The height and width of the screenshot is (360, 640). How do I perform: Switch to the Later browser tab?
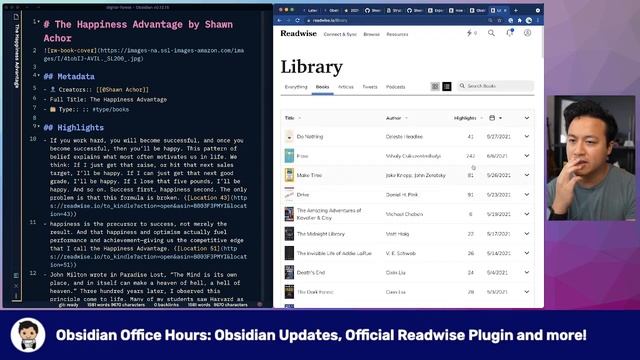[310, 10]
